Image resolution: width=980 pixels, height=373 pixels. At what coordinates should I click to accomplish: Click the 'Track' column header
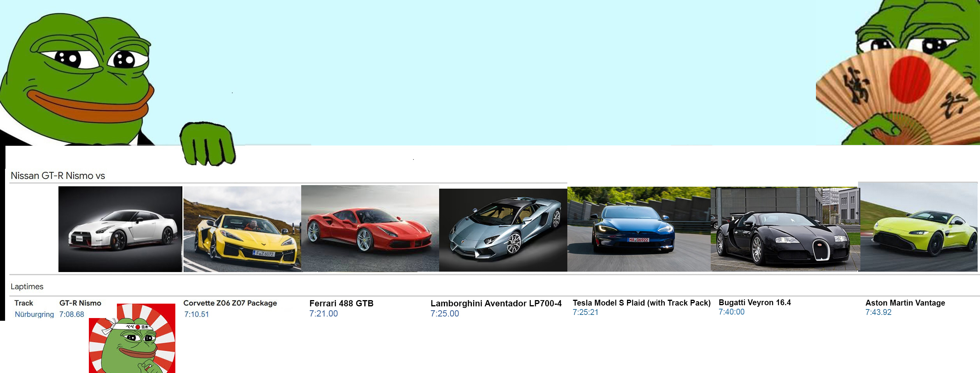pos(24,303)
